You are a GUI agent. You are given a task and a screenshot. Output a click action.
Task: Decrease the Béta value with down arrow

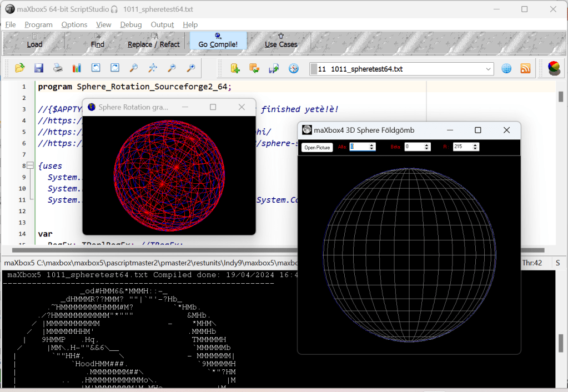point(426,149)
